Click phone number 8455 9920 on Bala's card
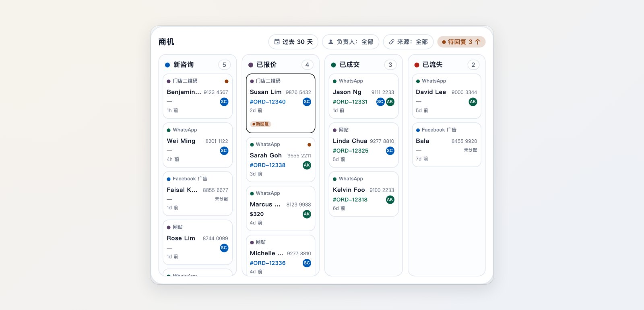This screenshot has width=644, height=310. [x=464, y=141]
